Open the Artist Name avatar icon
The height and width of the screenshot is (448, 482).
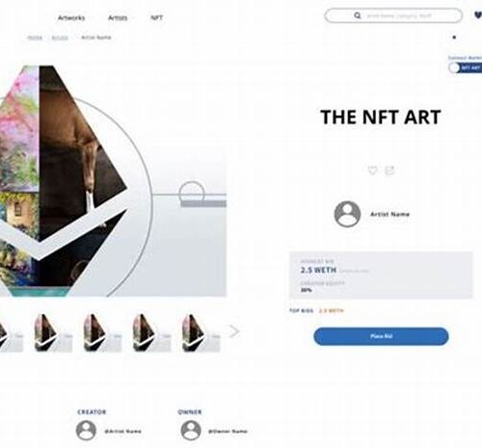point(347,214)
